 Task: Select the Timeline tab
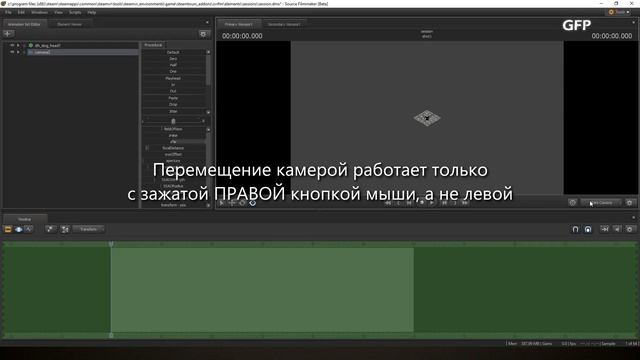(24, 219)
